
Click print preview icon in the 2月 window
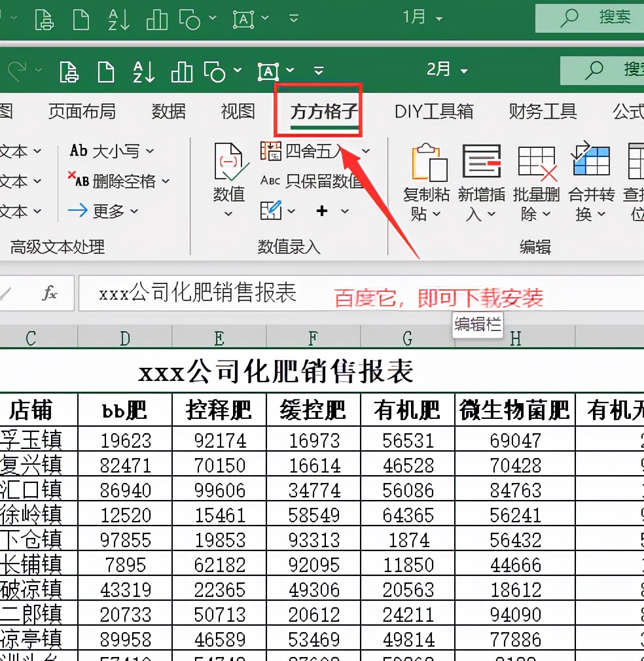(69, 71)
